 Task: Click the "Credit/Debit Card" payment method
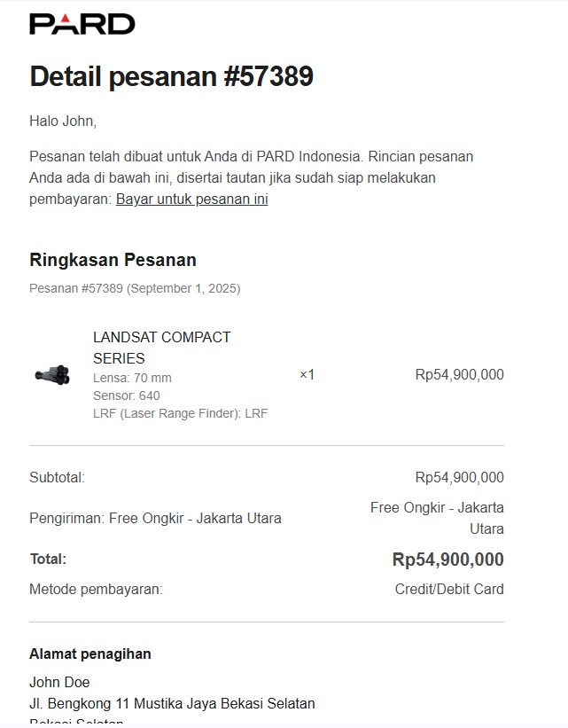click(x=449, y=589)
